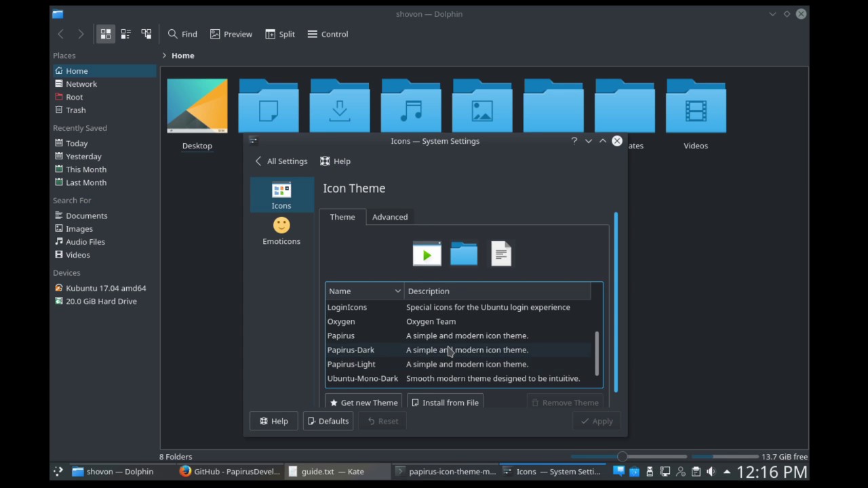Toggle Split view in Dolphin
Viewport: 868px width, 488px height.
pyautogui.click(x=279, y=34)
